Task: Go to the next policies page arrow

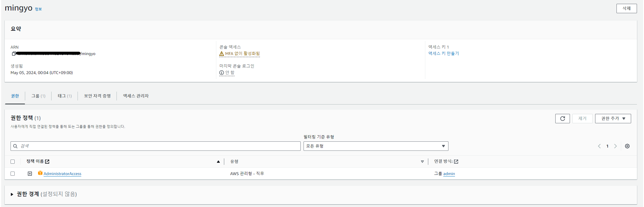Action: pos(615,146)
